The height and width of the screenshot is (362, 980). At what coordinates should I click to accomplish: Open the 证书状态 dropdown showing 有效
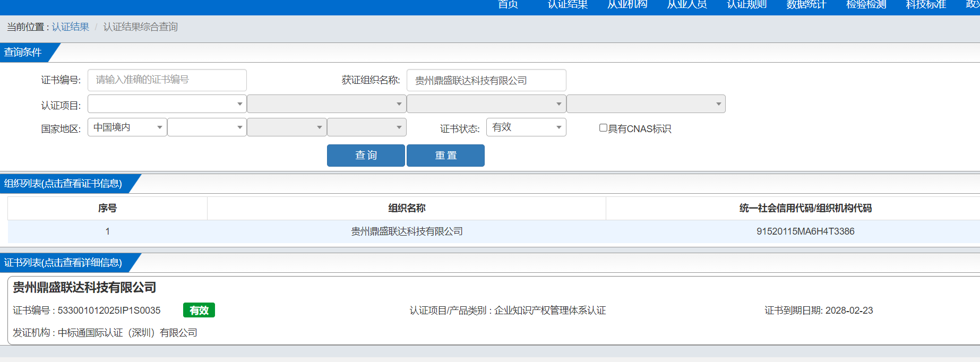point(526,127)
